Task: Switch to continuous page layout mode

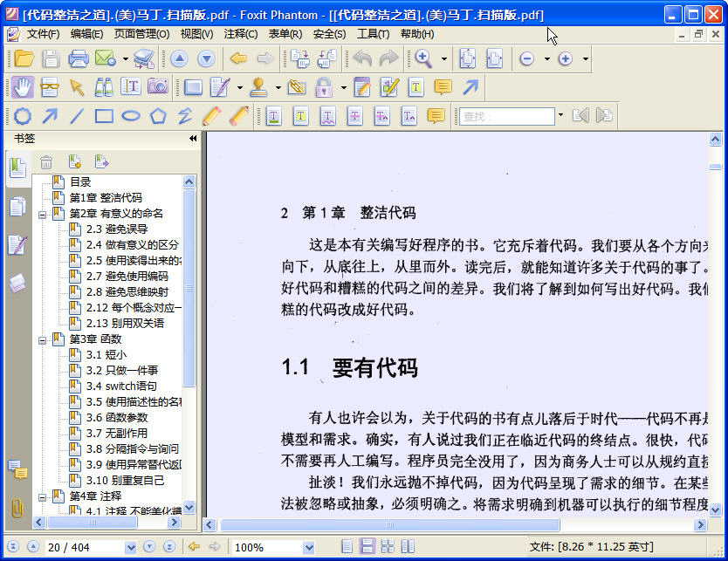Action: coord(367,547)
